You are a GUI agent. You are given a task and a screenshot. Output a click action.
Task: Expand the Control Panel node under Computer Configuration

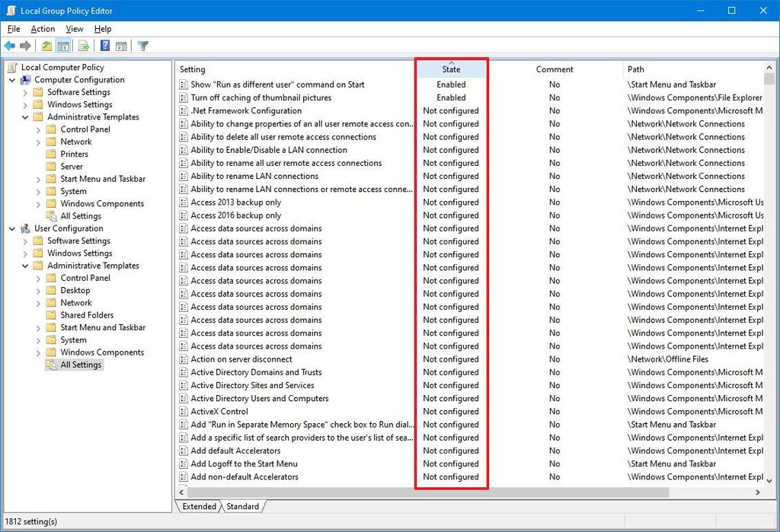(39, 129)
